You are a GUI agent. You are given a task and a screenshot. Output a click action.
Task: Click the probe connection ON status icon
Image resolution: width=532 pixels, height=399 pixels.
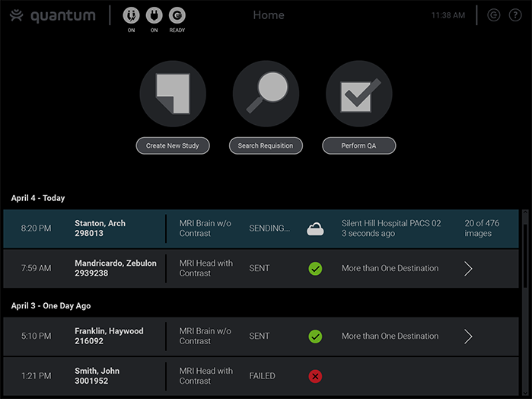[x=131, y=15]
